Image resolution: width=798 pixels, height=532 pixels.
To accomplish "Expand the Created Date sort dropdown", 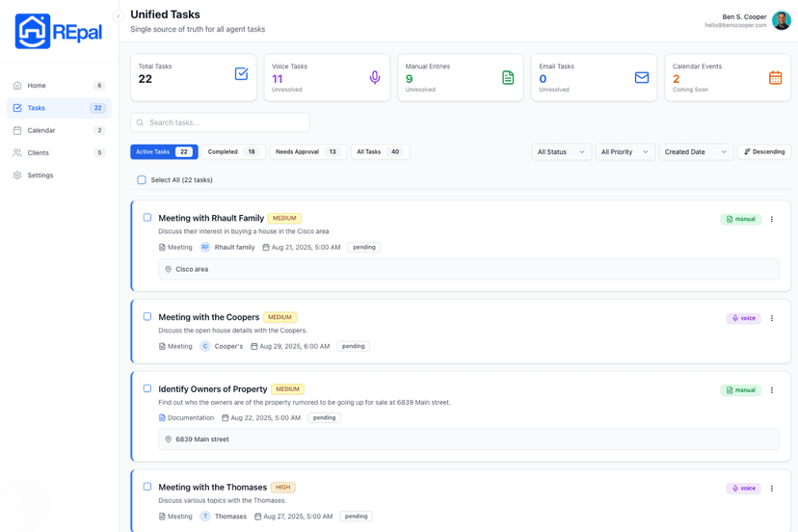I will [x=696, y=152].
